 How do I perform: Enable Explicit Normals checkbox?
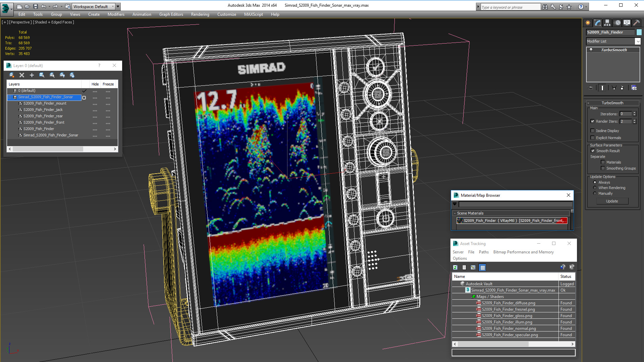coord(592,138)
